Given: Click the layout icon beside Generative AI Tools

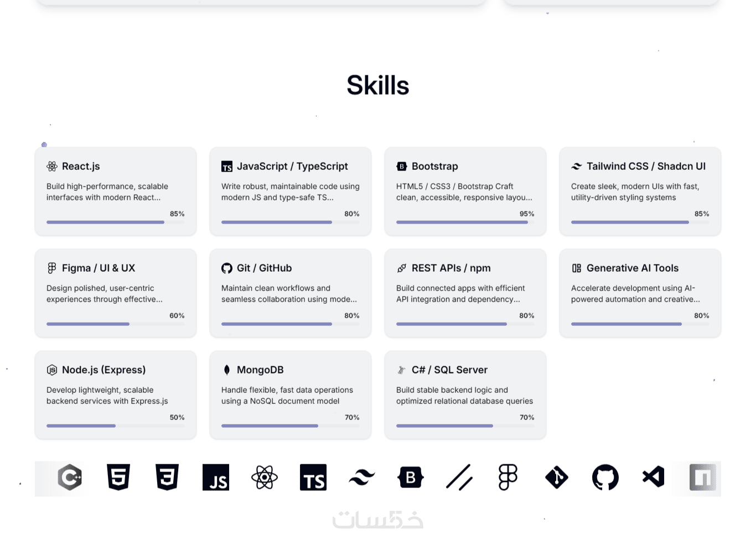Looking at the screenshot, I should tap(577, 268).
